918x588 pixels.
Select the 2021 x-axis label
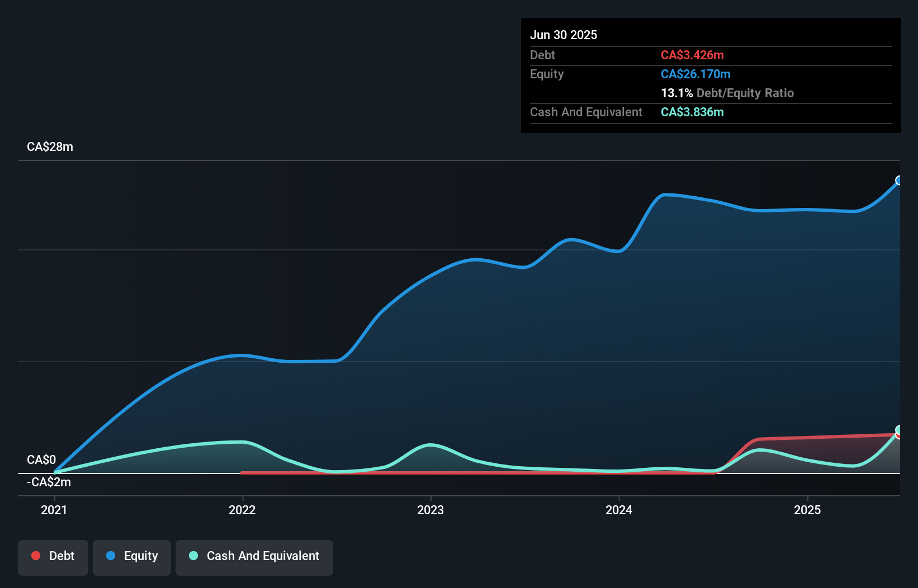pyautogui.click(x=54, y=510)
